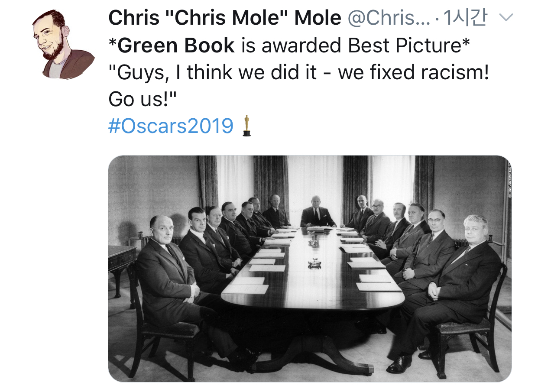
Task: Click the "we fixed racism!" phrase
Action: point(413,73)
